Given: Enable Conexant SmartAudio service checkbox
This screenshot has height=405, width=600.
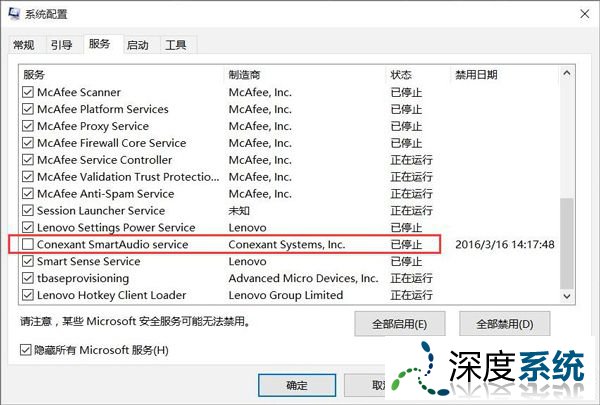Looking at the screenshot, I should tap(28, 244).
